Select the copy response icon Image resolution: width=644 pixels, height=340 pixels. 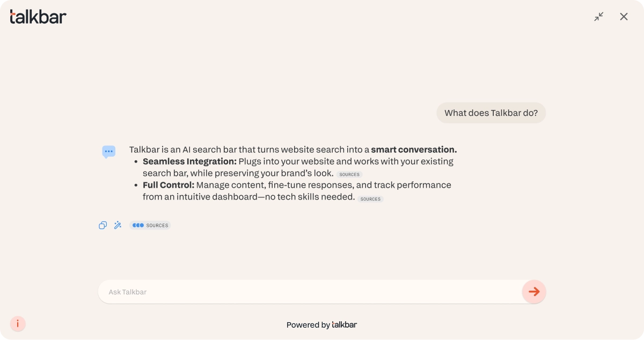point(103,225)
